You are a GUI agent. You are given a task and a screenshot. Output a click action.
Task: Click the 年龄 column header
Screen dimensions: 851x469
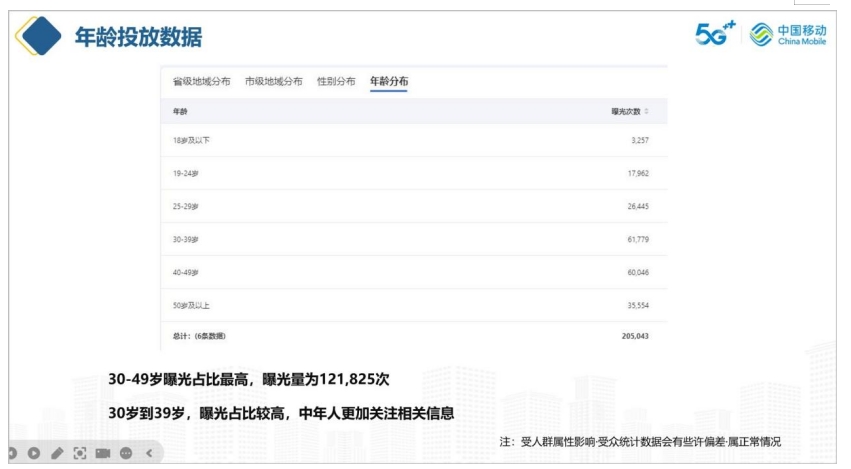click(180, 111)
